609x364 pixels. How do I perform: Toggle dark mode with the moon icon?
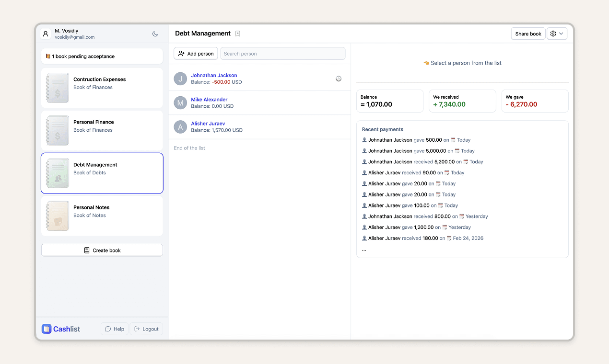tap(155, 34)
